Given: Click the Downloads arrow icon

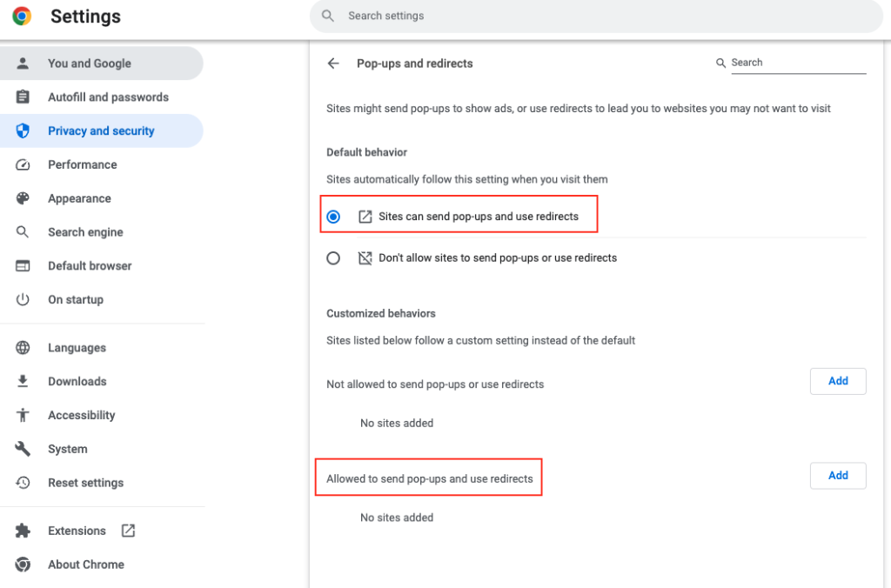Looking at the screenshot, I should tap(23, 381).
